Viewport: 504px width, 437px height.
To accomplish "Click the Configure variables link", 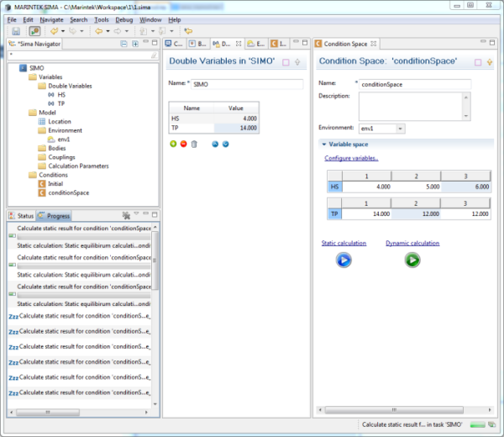I will pos(351,158).
